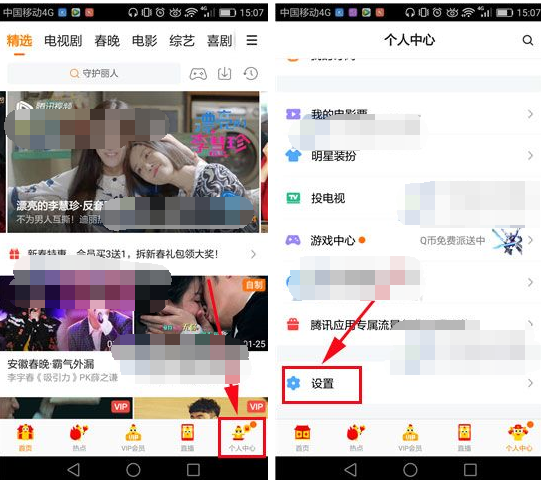Open watch history clock icon
This screenshot has width=541, height=480.
[x=251, y=74]
